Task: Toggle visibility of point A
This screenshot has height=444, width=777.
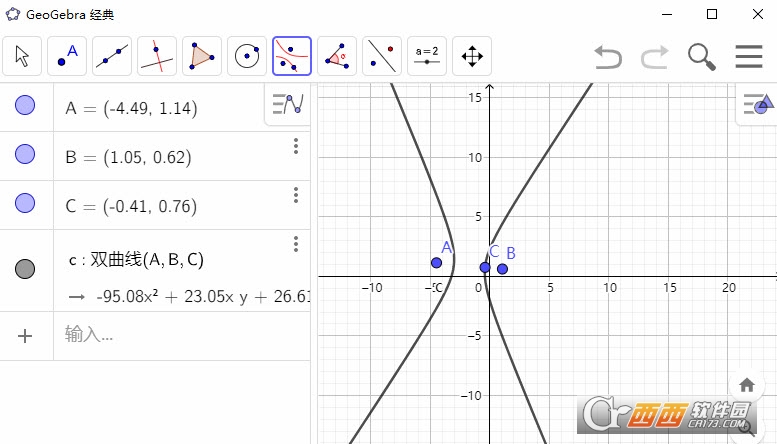Action: 26,106
